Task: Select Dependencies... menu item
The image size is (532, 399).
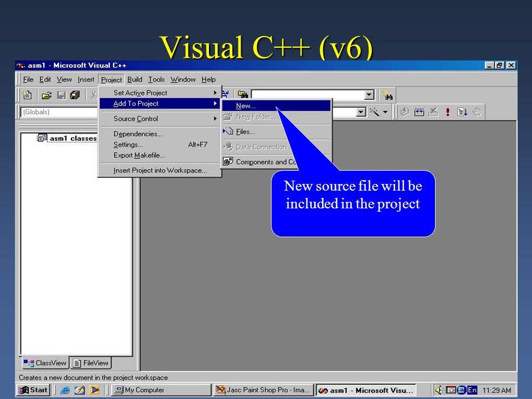Action: (x=159, y=134)
